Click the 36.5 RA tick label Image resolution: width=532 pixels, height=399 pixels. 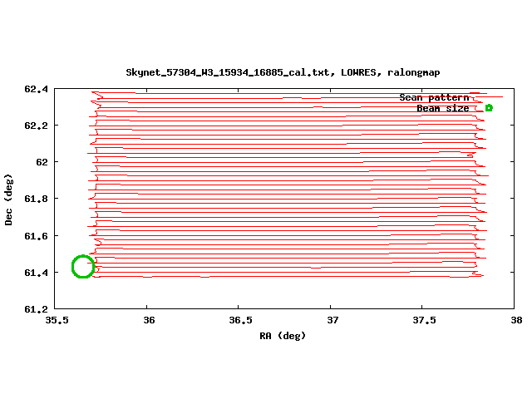[240, 320]
